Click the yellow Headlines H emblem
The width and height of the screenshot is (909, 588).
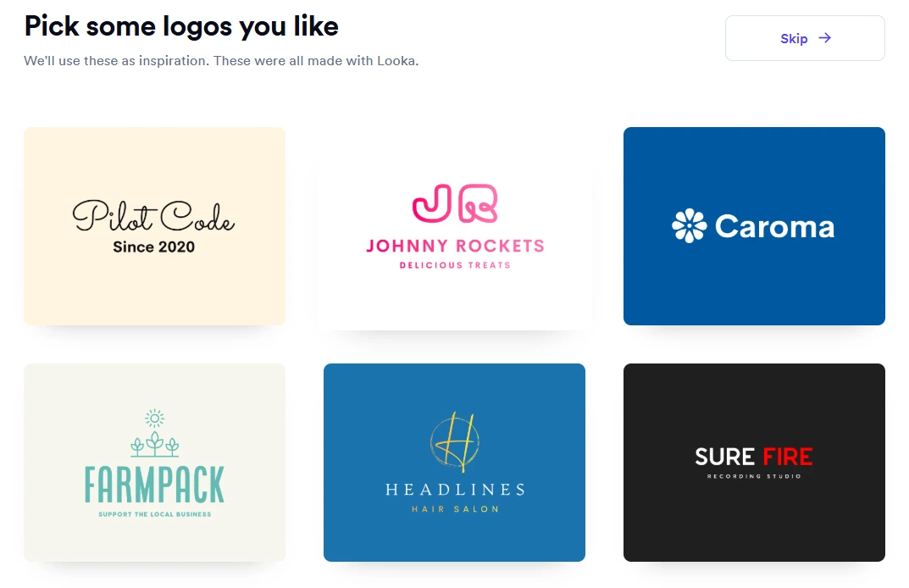pyautogui.click(x=455, y=440)
